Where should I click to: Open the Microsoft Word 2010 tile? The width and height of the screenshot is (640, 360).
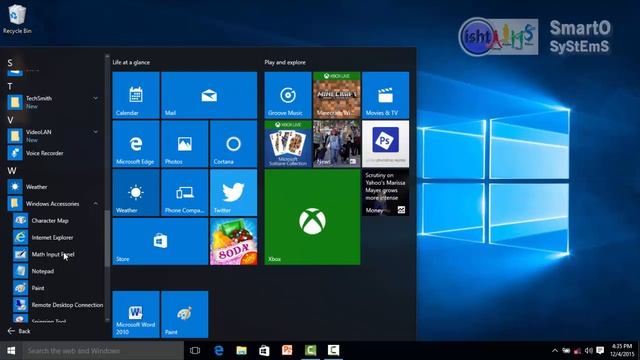pyautogui.click(x=136, y=314)
